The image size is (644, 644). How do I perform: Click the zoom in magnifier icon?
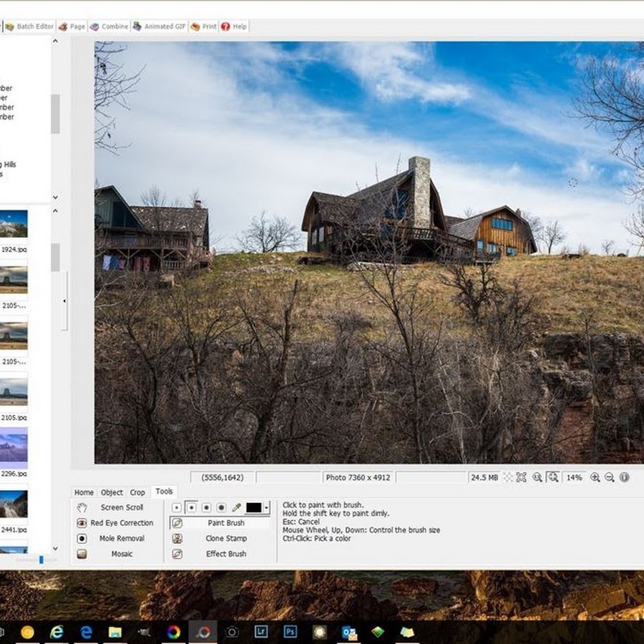(595, 477)
